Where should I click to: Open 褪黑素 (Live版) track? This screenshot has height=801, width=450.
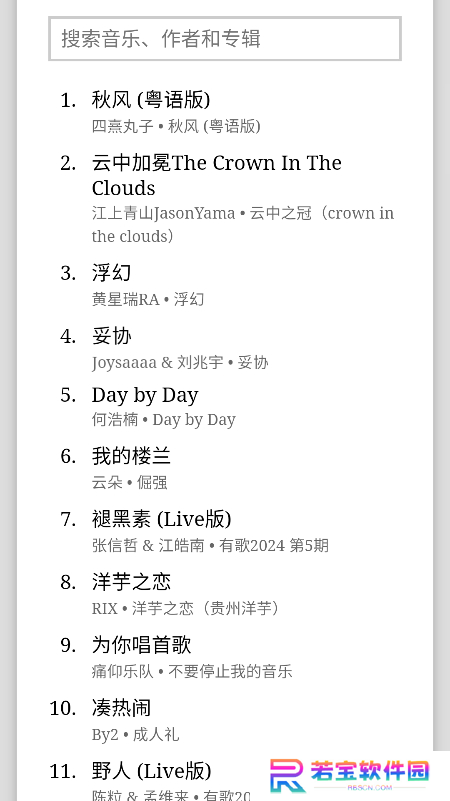[x=161, y=519]
